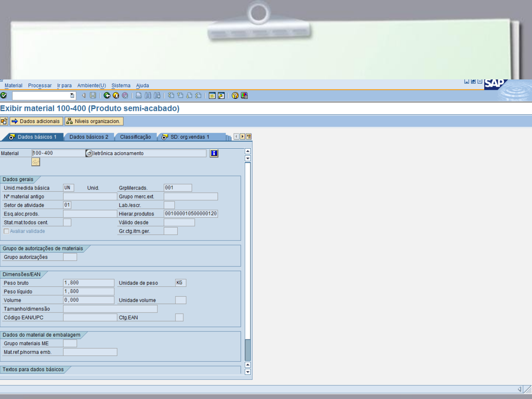Click inside the Peso bruto field
The width and height of the screenshot is (532, 399).
click(x=89, y=283)
